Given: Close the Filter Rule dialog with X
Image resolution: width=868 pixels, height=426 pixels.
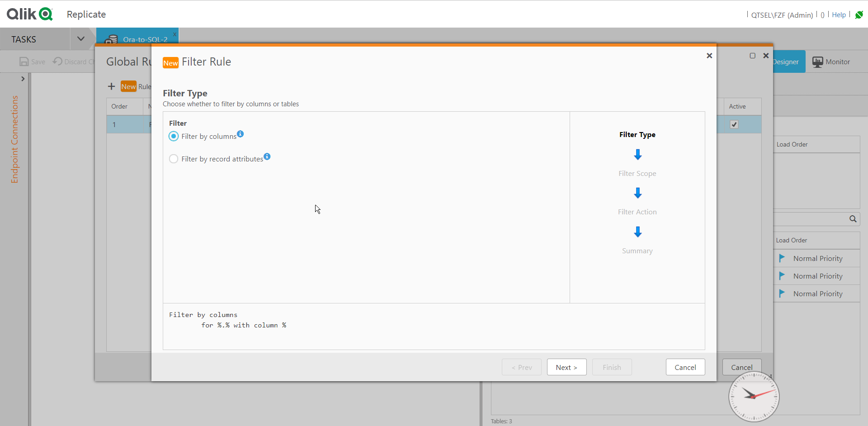Looking at the screenshot, I should [x=709, y=56].
